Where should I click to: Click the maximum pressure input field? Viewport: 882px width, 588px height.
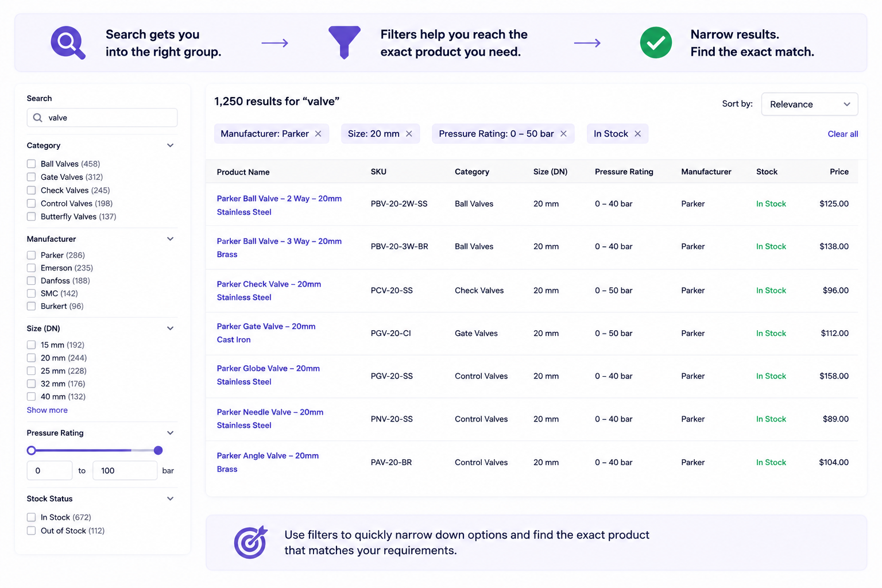125,470
